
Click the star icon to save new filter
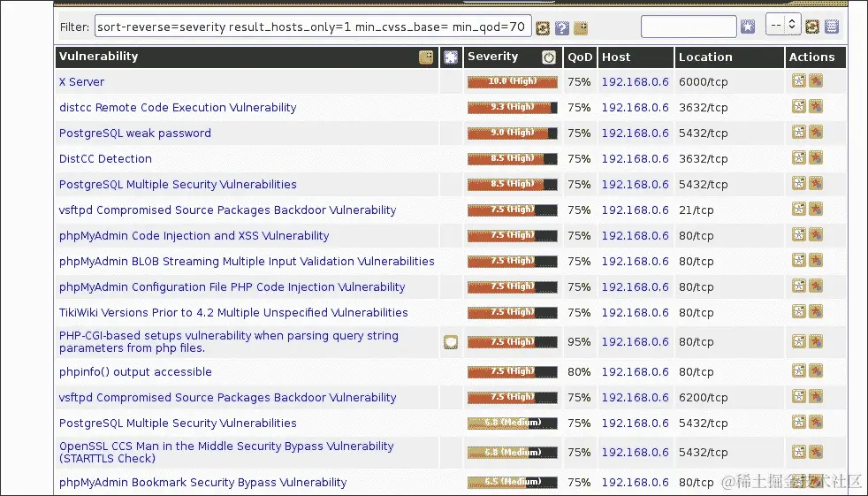748,27
